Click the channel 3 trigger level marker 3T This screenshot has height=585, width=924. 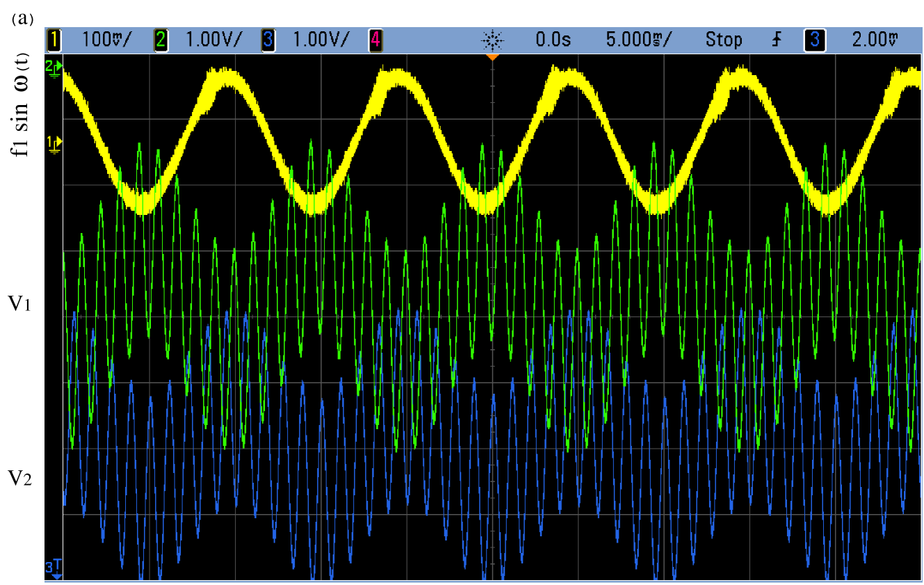click(x=54, y=568)
